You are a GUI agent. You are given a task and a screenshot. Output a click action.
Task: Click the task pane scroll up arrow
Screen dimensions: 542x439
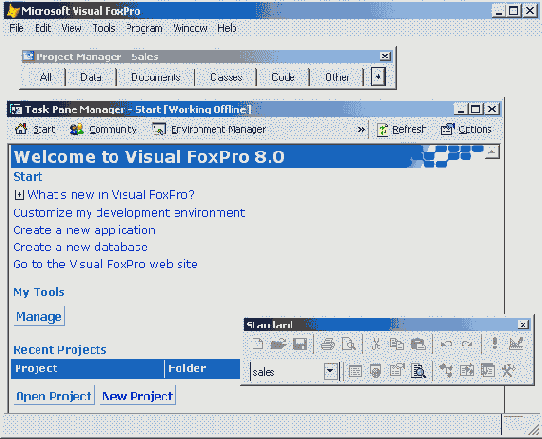click(x=492, y=152)
